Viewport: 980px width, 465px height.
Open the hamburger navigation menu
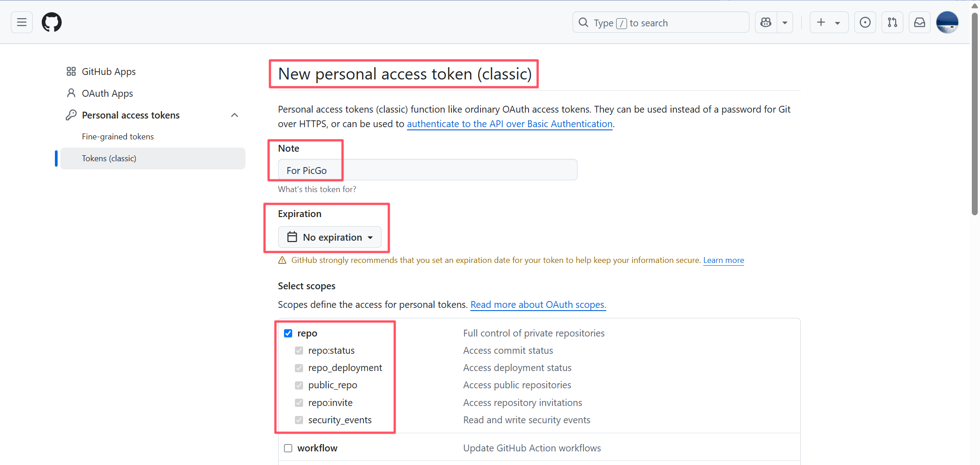tap(22, 22)
